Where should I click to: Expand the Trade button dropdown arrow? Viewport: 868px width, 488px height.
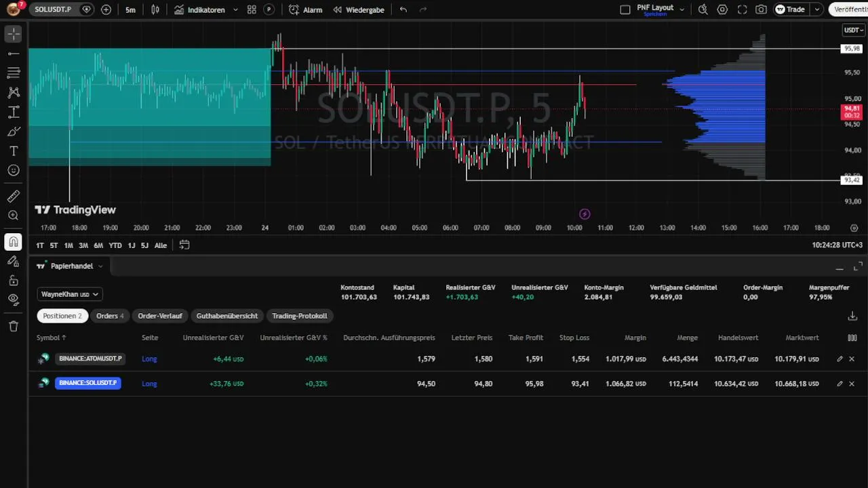coord(816,9)
